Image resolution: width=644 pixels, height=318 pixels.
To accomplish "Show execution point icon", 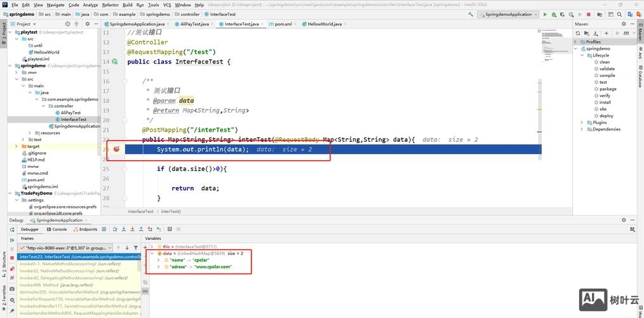I will click(104, 229).
